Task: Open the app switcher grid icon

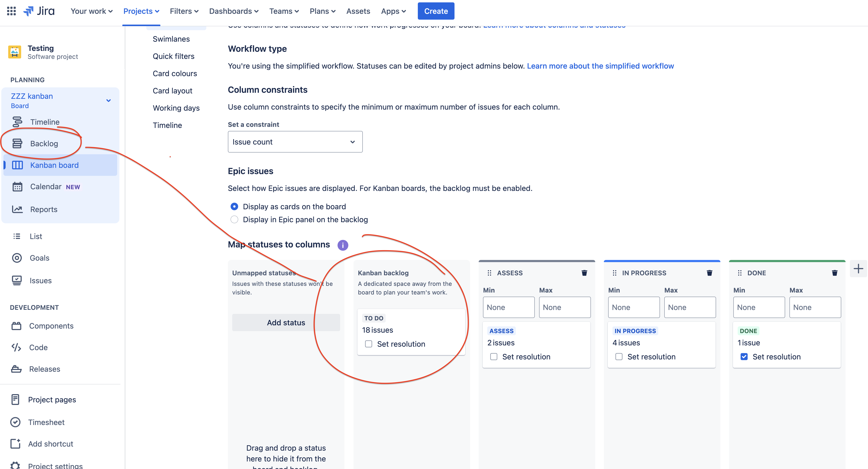Action: point(11,11)
